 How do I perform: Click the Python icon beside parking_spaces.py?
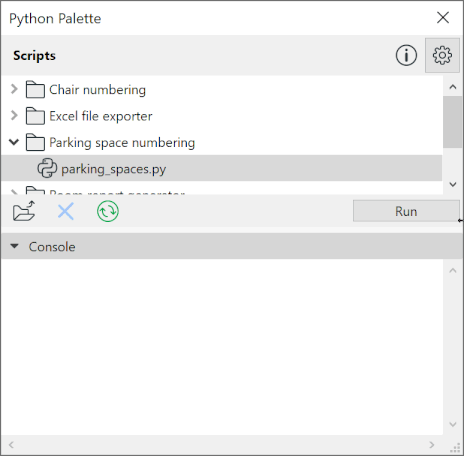(47, 168)
